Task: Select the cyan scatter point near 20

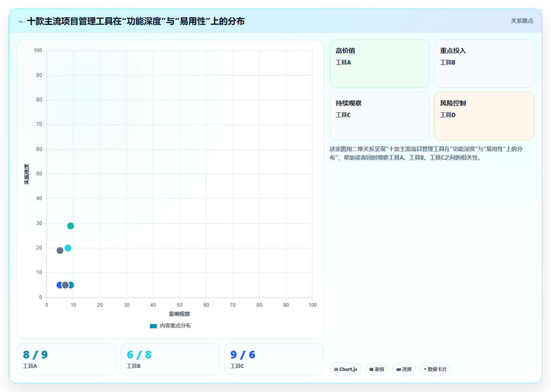Action: pos(68,248)
